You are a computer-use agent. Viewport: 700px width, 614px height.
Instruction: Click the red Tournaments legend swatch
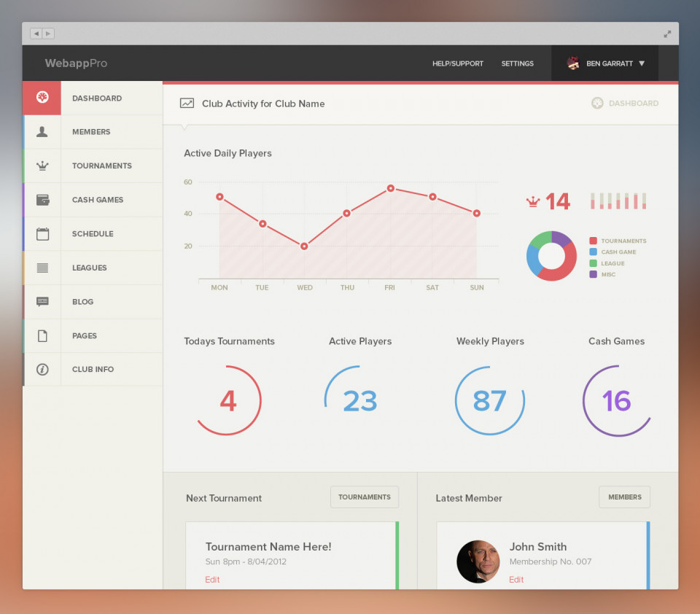click(594, 241)
